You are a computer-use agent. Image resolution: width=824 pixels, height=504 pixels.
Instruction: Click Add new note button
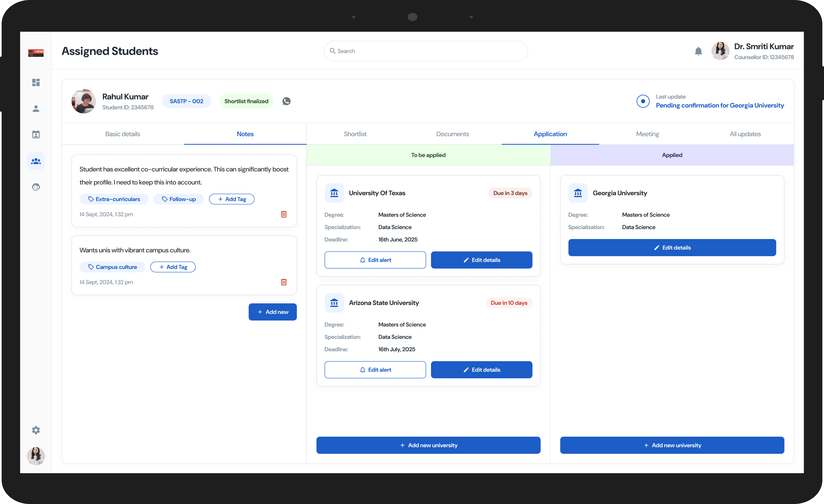click(272, 312)
